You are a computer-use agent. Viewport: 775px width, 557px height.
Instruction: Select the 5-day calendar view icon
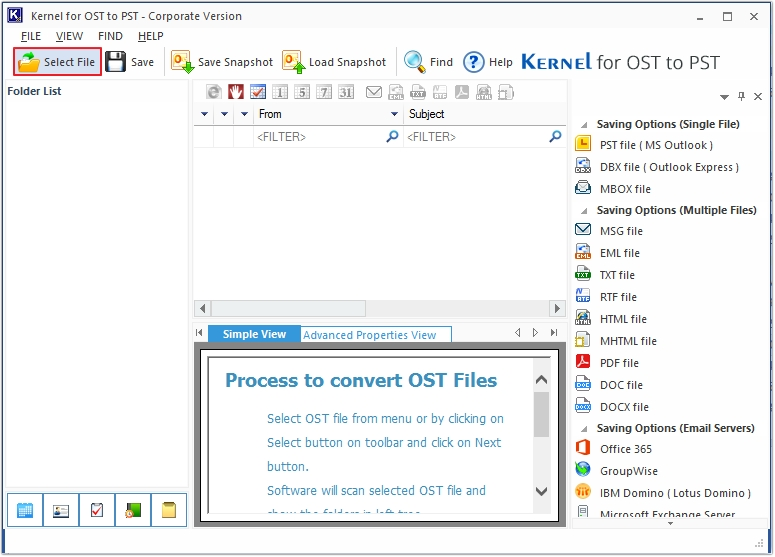[x=302, y=92]
